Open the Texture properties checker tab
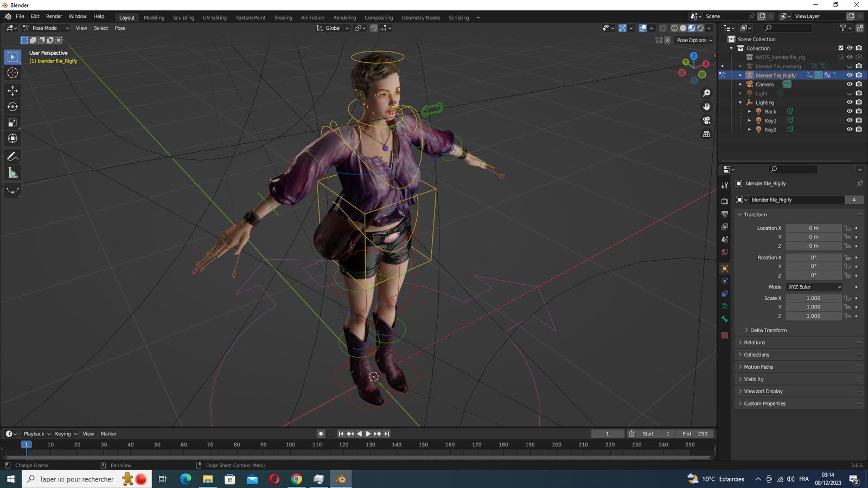 tap(725, 336)
